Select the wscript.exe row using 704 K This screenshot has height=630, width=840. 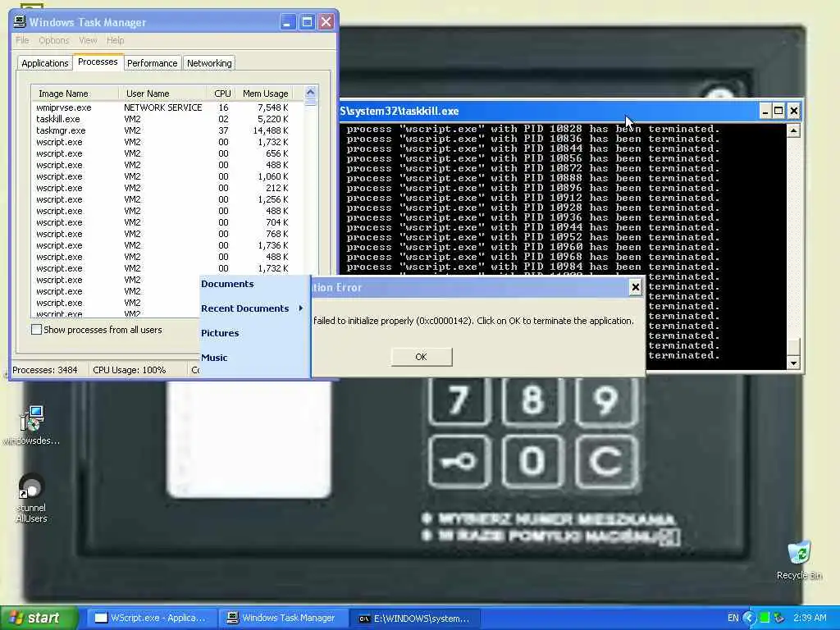click(162, 222)
